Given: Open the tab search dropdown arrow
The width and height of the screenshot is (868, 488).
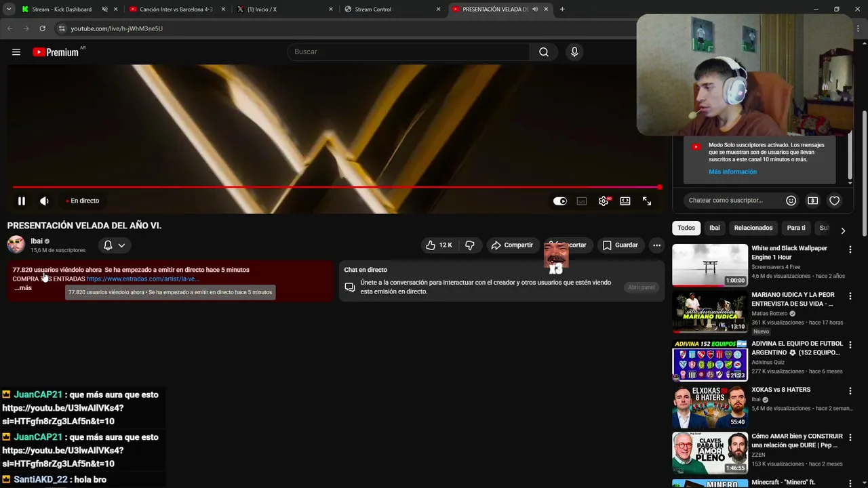Looking at the screenshot, I should (9, 9).
